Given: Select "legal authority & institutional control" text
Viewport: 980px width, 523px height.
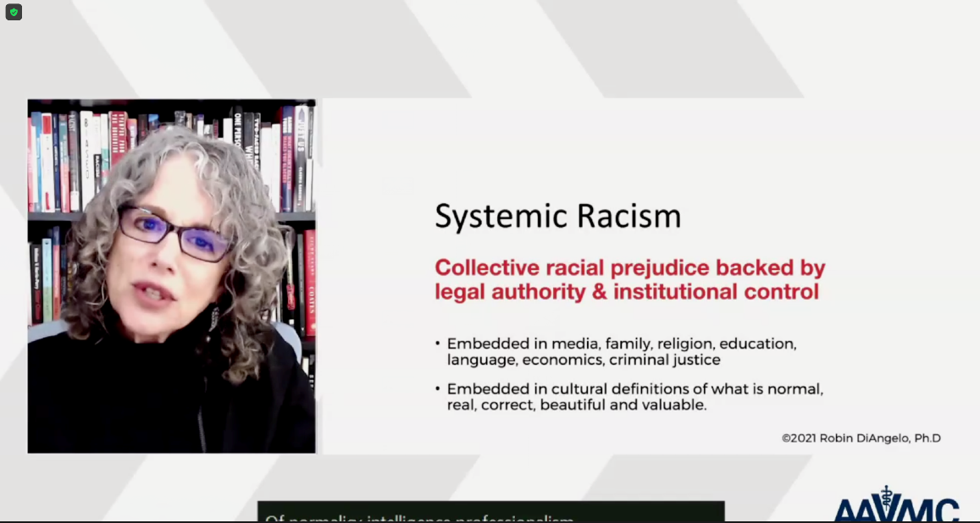Looking at the screenshot, I should pyautogui.click(x=626, y=292).
